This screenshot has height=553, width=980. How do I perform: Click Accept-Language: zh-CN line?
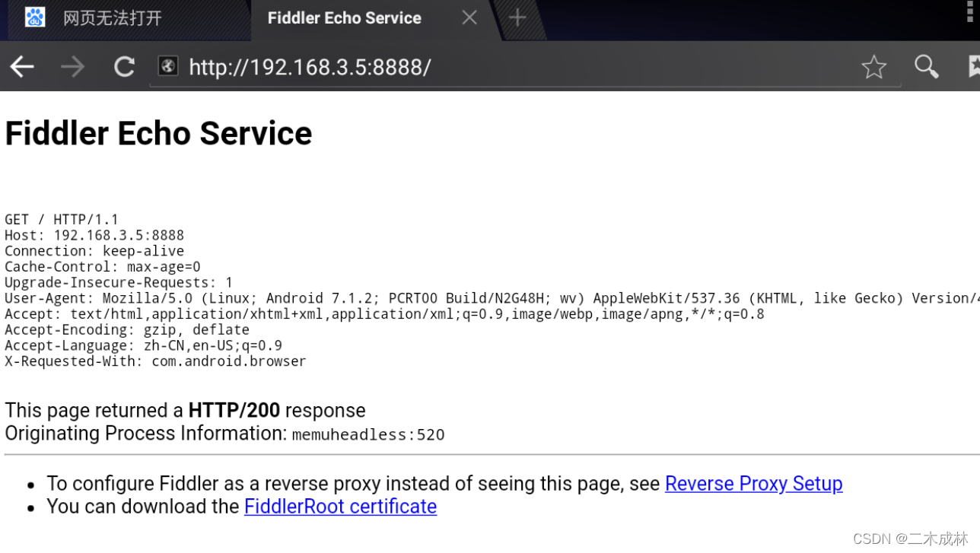click(143, 345)
